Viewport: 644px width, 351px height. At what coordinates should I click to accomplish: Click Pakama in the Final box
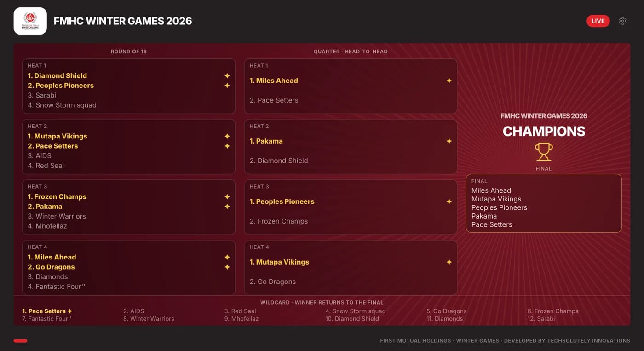click(484, 216)
